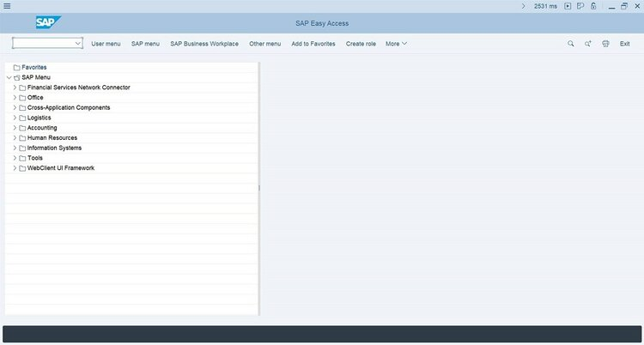The image size is (644, 345).
Task: Select the Accounting label
Action: point(42,127)
